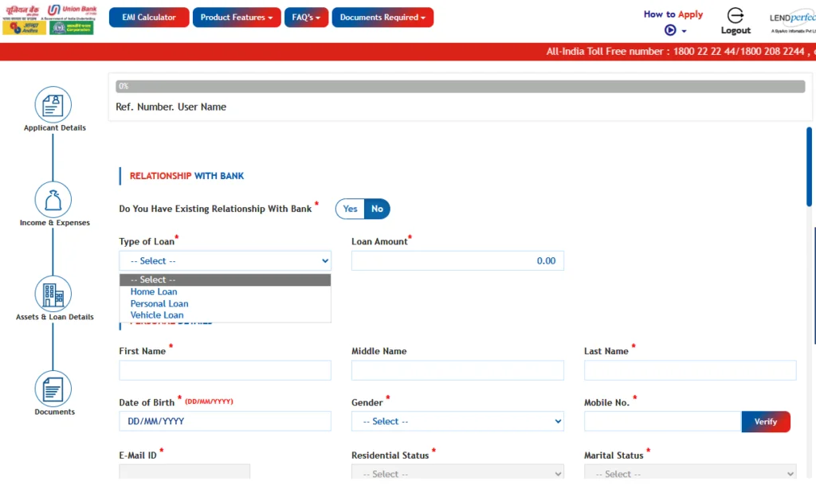Set existing bank relationship to No
The width and height of the screenshot is (816, 504).
377,209
